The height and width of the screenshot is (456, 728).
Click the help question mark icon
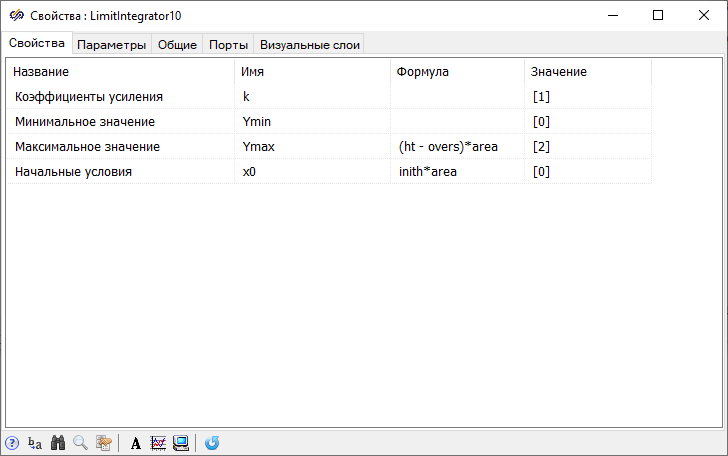tap(12, 443)
